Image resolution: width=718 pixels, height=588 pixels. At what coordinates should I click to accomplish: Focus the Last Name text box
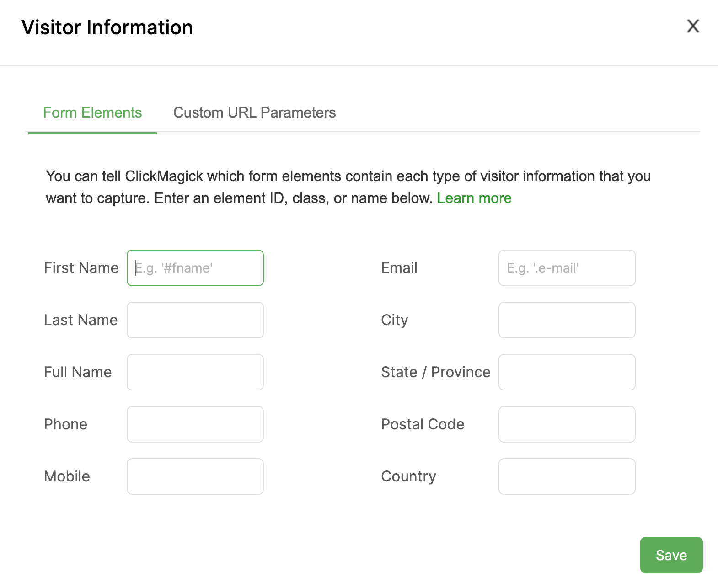pyautogui.click(x=195, y=320)
